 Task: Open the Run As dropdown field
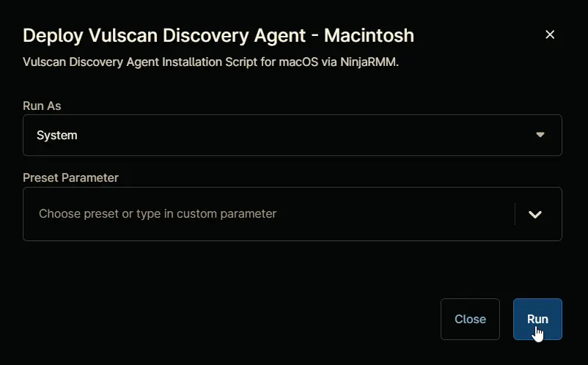(x=292, y=136)
